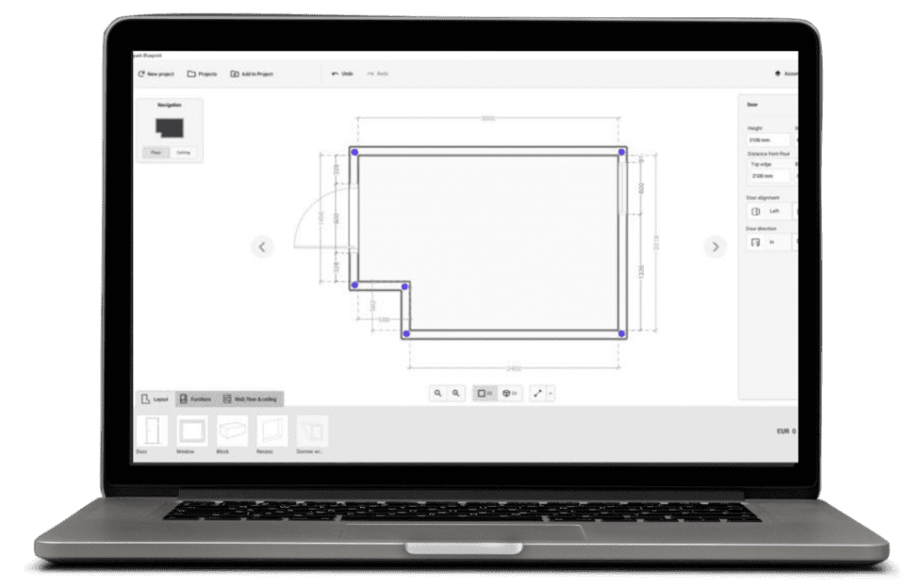Viewport: 922px width, 588px height.
Task: Set door direction to In
Action: coord(769,242)
